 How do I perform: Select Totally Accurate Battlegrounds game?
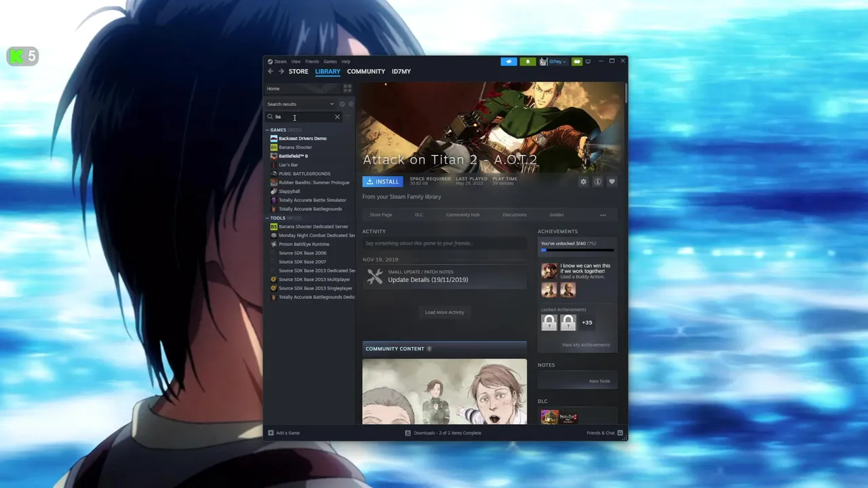(310, 209)
